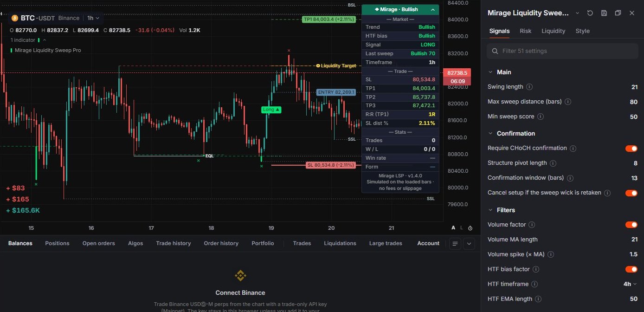Collapse bottom panel with chevron button
The image size is (644, 312).
[469, 243]
